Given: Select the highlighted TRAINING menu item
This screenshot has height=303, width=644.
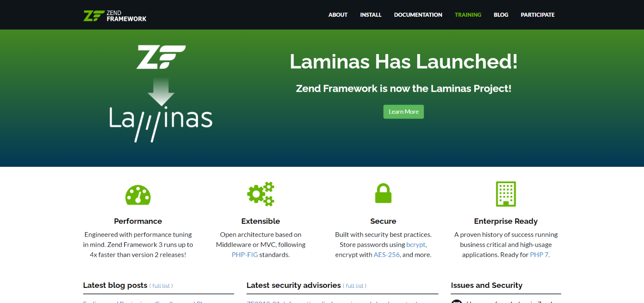Looking at the screenshot, I should (x=468, y=15).
